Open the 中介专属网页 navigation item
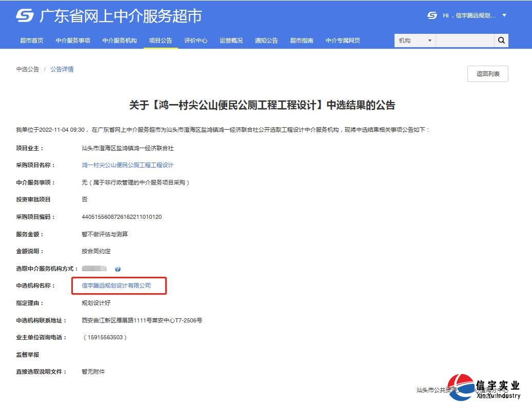Image resolution: width=532 pixels, height=409 pixels. (x=342, y=40)
